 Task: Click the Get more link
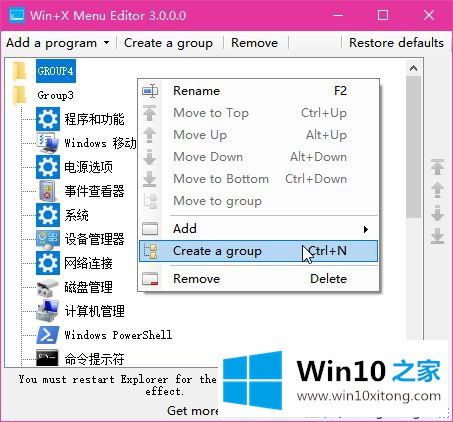(x=193, y=411)
